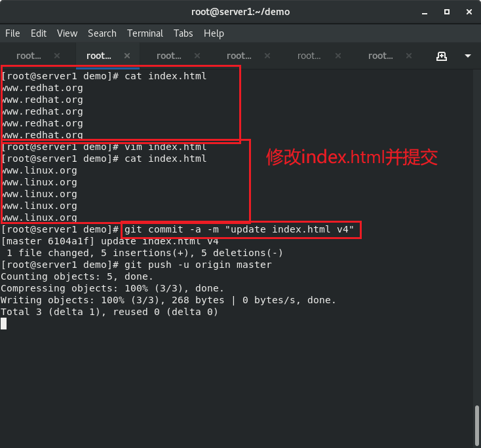
Task: Close the sixth root tab
Action: [x=409, y=56]
